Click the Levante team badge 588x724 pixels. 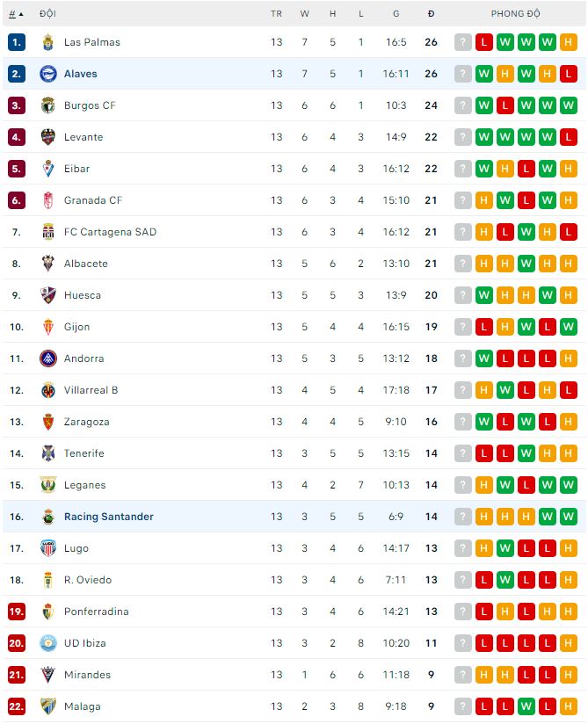point(47,137)
